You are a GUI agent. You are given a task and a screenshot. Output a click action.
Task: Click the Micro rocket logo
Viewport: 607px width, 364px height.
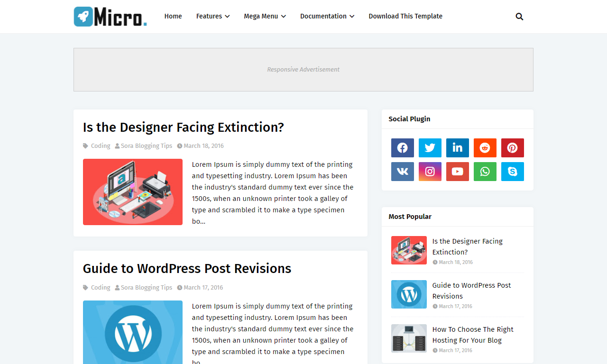tap(110, 17)
